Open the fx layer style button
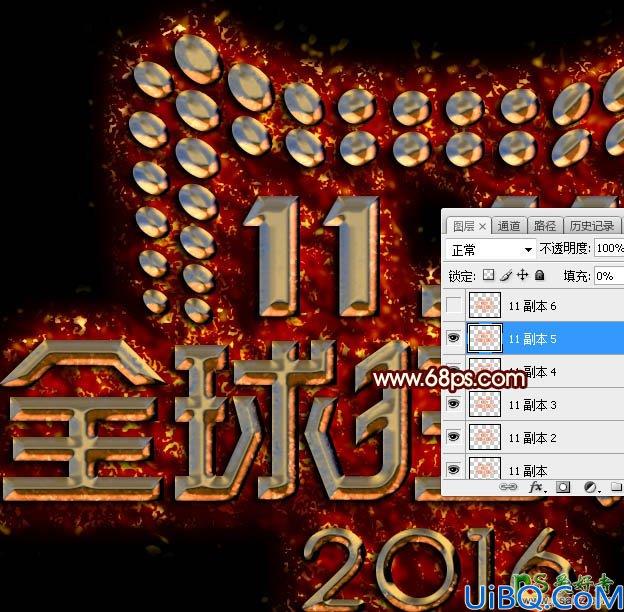 click(x=537, y=487)
